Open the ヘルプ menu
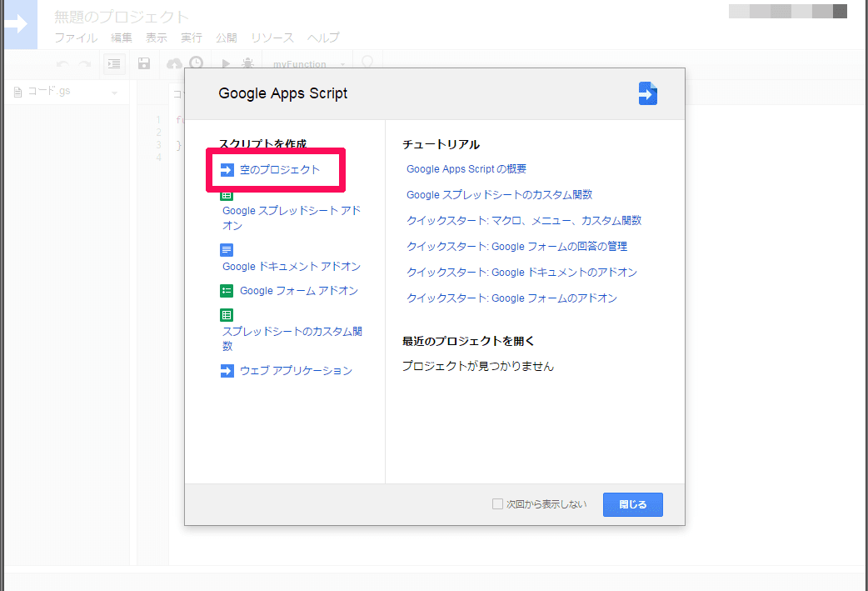This screenshot has width=868, height=591. (323, 38)
